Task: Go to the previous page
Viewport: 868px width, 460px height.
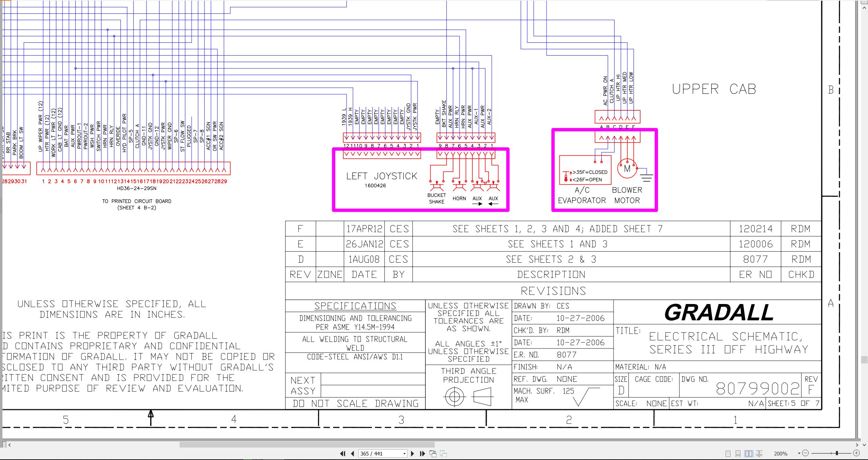Action: 352,453
